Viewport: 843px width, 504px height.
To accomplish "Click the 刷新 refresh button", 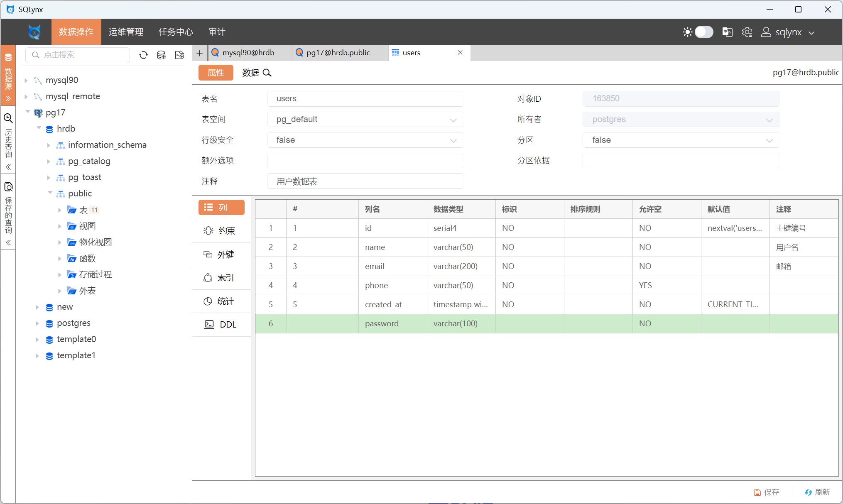I will [817, 492].
